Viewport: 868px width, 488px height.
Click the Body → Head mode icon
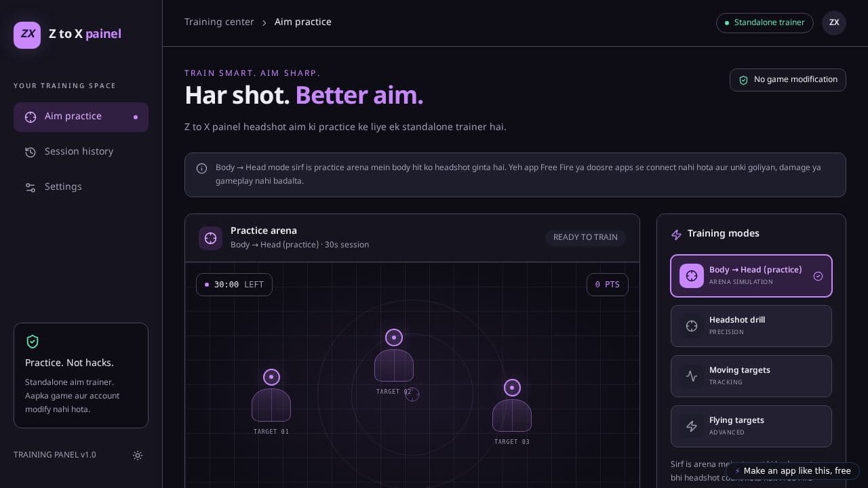point(692,276)
